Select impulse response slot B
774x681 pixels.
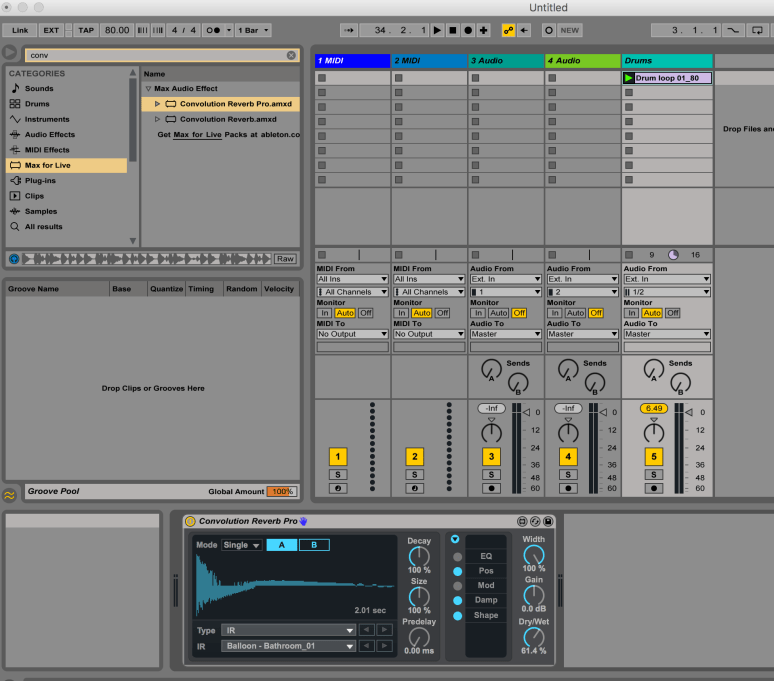coord(314,545)
